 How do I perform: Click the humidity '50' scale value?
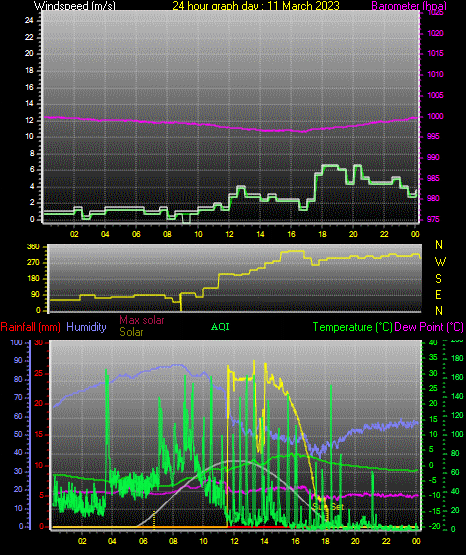[x=18, y=434]
